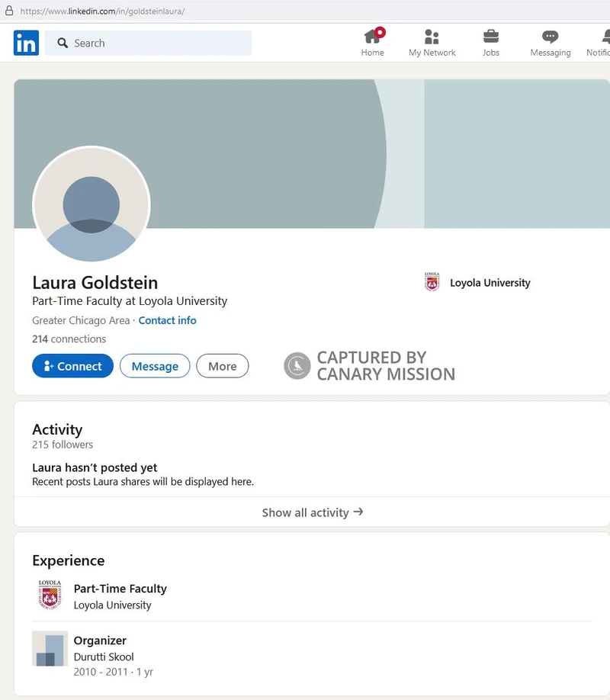Open Home from the navigation bar

pos(372,43)
